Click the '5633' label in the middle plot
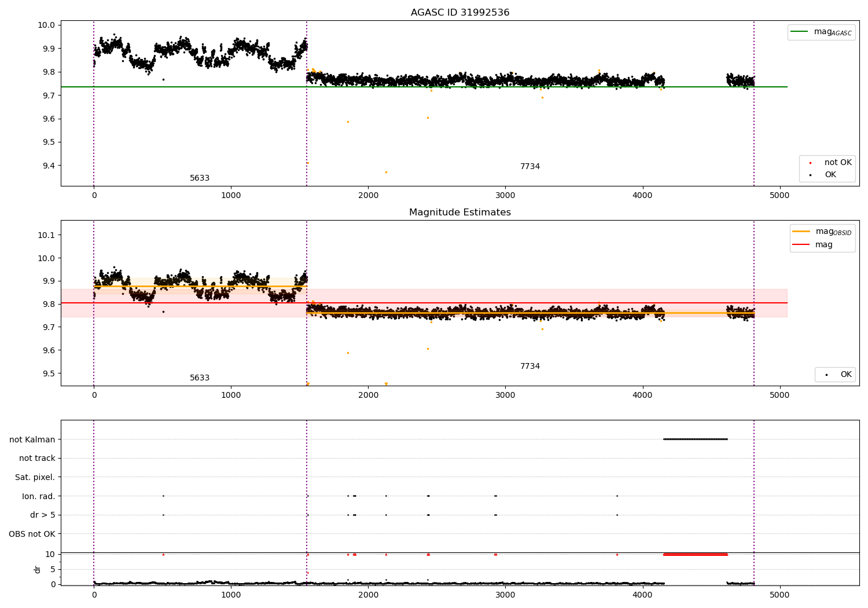The height and width of the screenshot is (608, 868). pyautogui.click(x=200, y=378)
